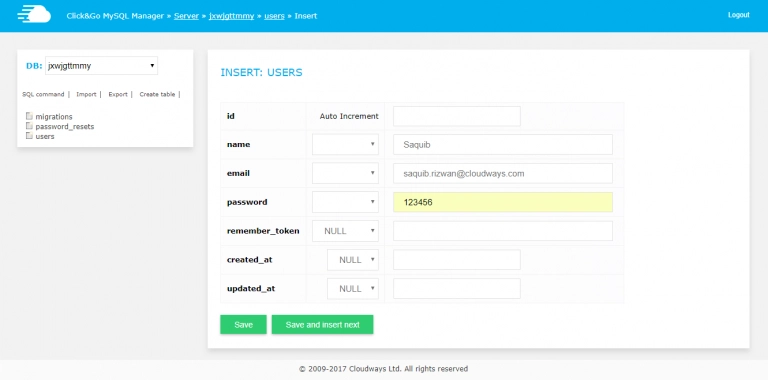Click the users breadcrumb link
Screen dimensions: 768x380
[274, 16]
